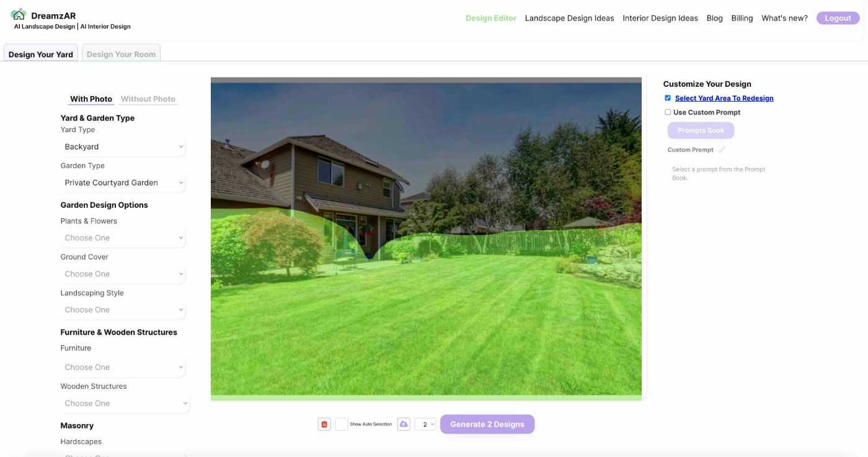868x457 pixels.
Task: Click the Select Yard Area To Redesign link
Action: coord(724,98)
